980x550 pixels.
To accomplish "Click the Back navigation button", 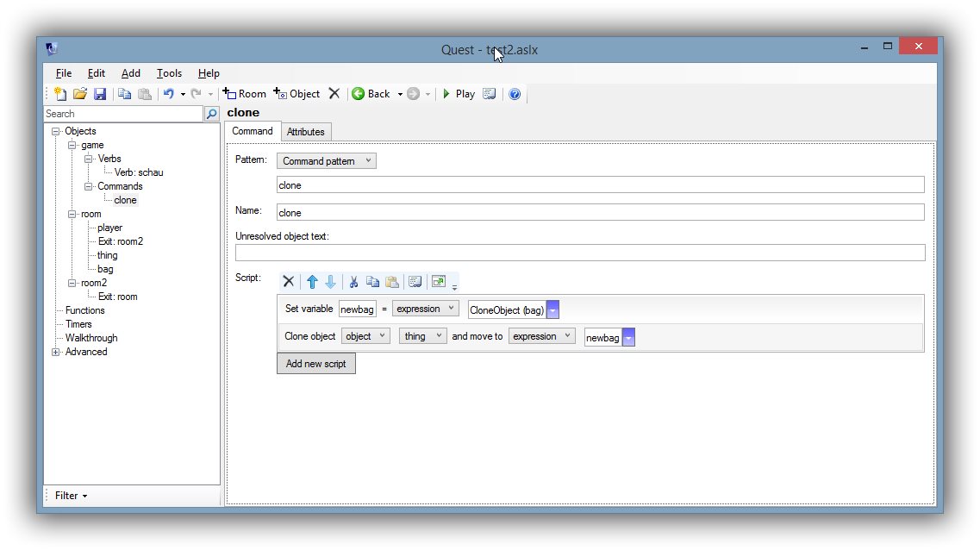I will (x=371, y=94).
